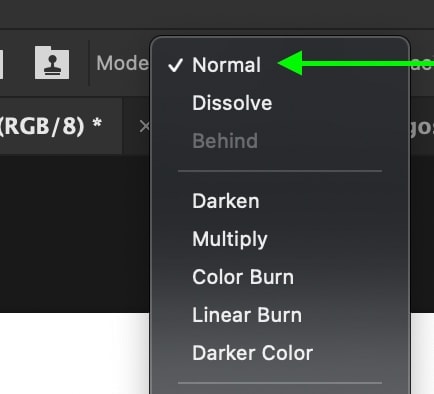Open the Clone Source panel stamp icon
The height and width of the screenshot is (394, 434).
[x=52, y=63]
